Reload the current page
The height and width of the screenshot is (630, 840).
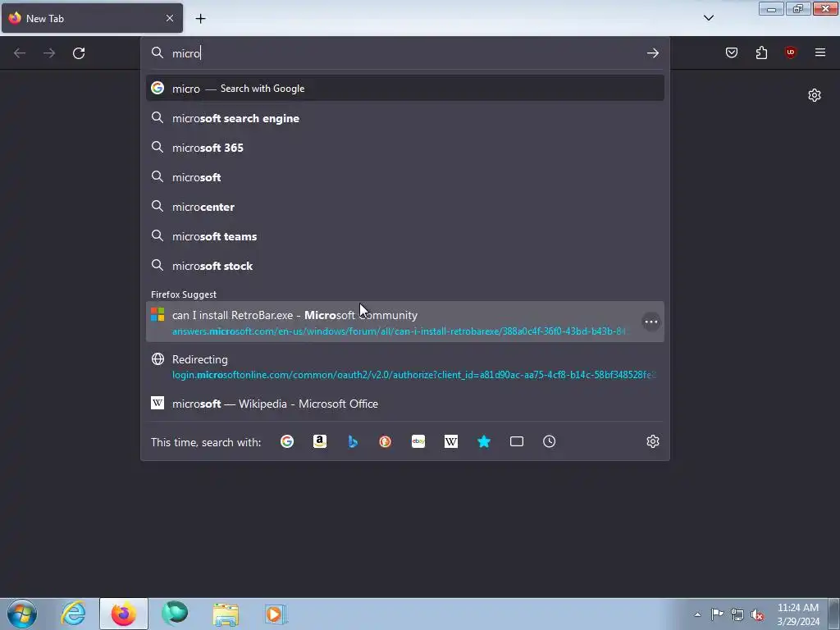[79, 53]
